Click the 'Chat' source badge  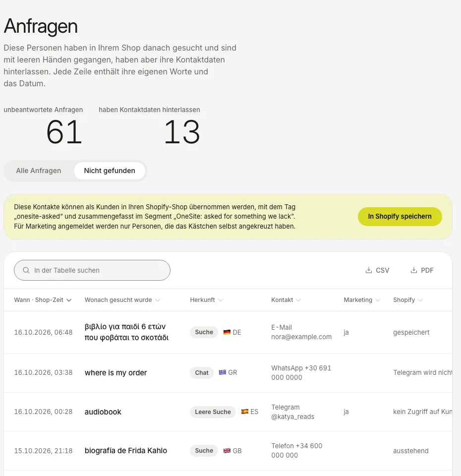pyautogui.click(x=202, y=372)
